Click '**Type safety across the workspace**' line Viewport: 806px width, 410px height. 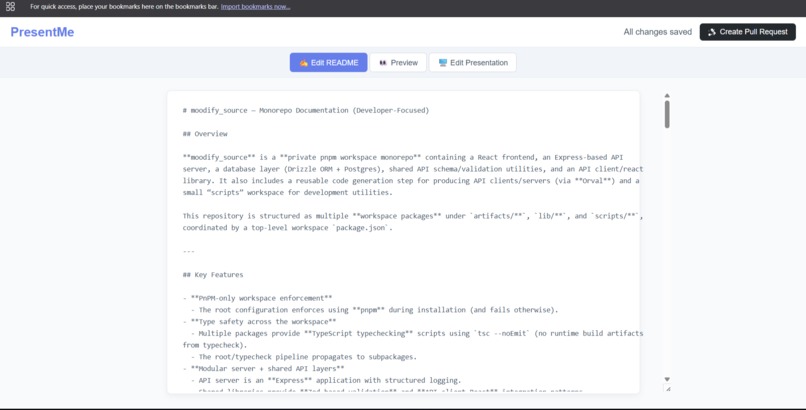[x=260, y=322]
